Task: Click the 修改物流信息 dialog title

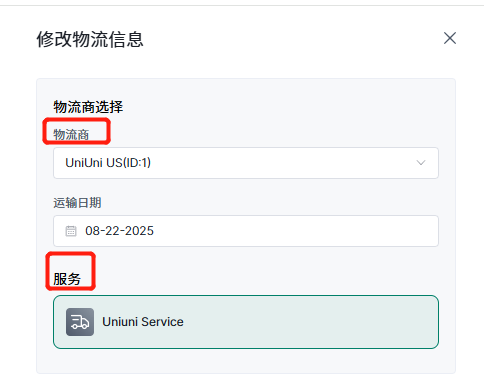Action: pyautogui.click(x=90, y=39)
